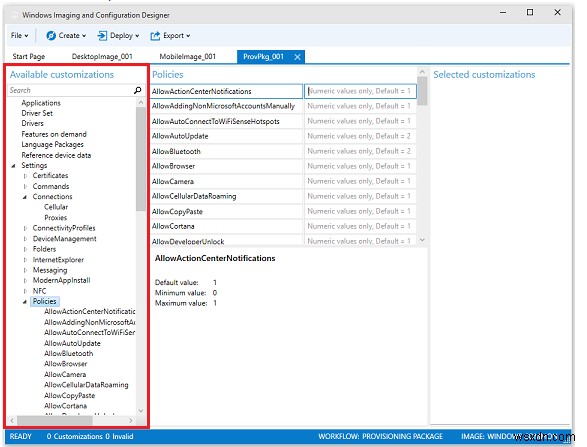The image size is (587, 447).
Task: Select Cellular under Connections
Action: [56, 207]
